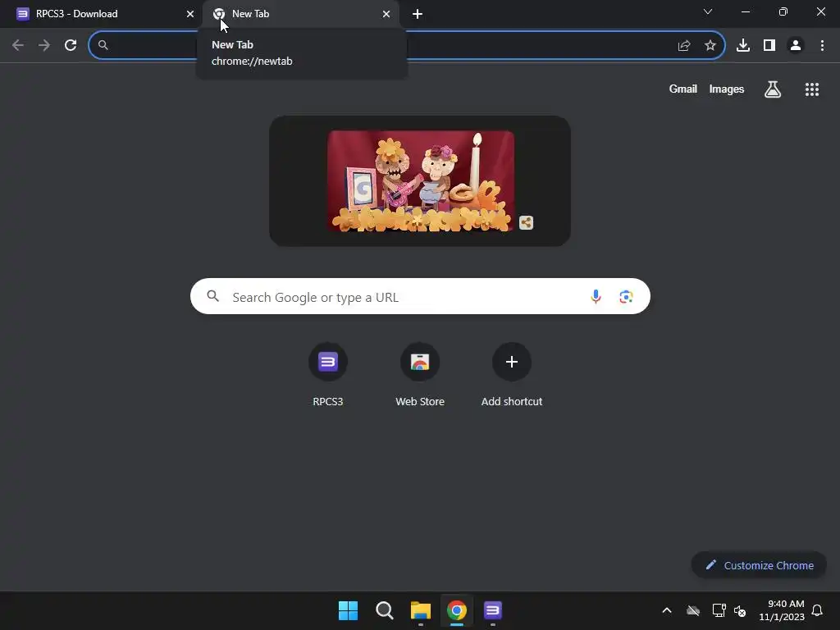Image resolution: width=840 pixels, height=630 pixels.
Task: Start voice search with microphone
Action: 596,296
